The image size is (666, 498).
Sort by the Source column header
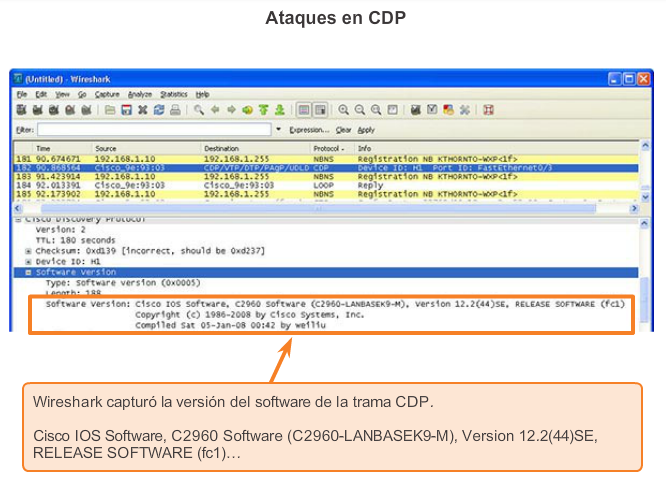click(x=146, y=148)
